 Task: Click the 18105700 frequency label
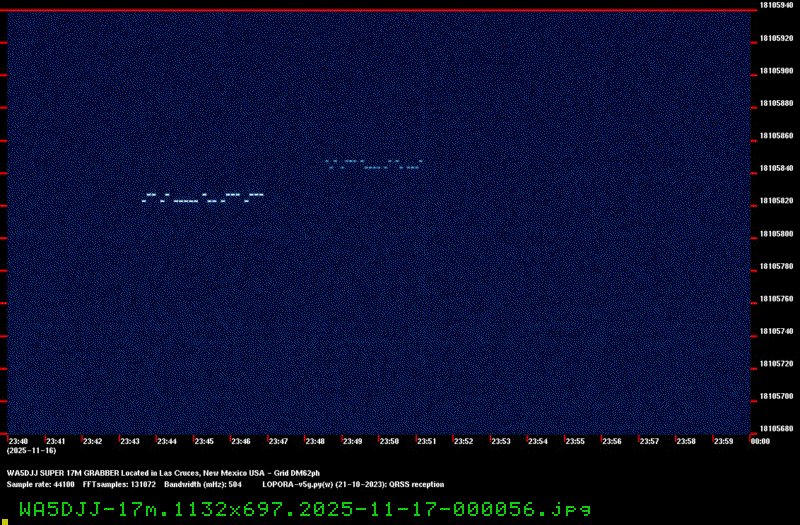777,396
